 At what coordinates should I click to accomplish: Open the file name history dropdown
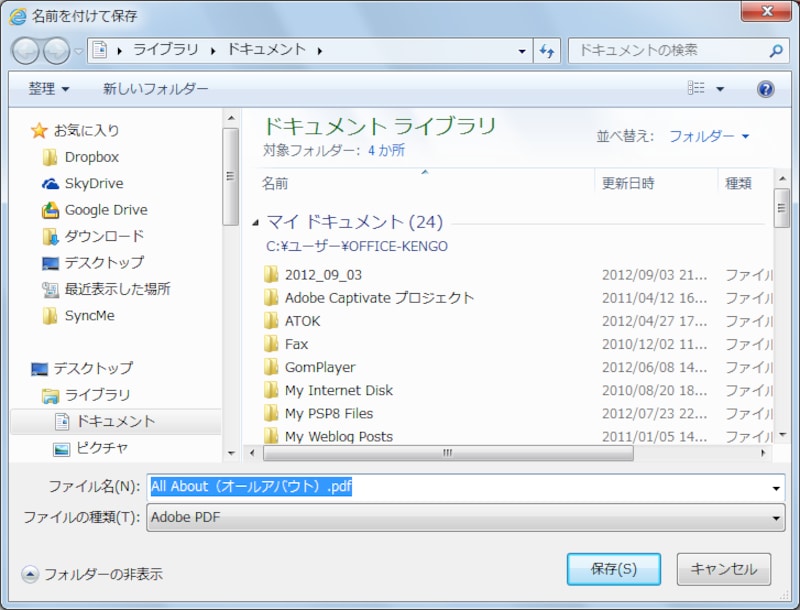[x=779, y=487]
